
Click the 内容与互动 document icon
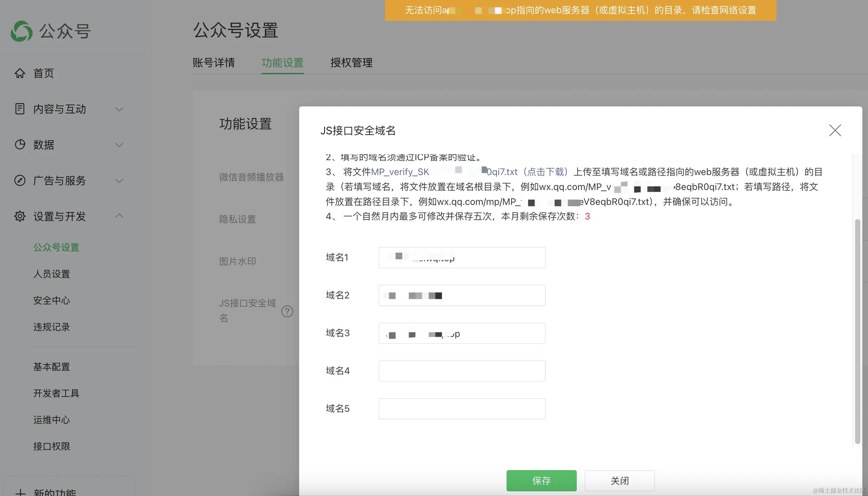coord(20,109)
